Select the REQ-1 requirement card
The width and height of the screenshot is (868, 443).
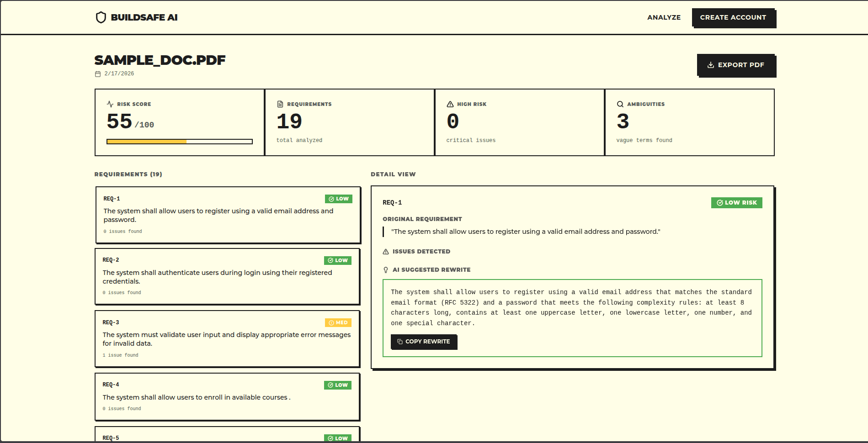click(228, 215)
